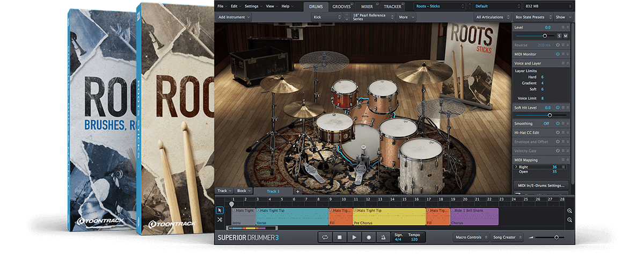The image size is (644, 262).
Task: Toggle MIDI Monitor power button
Action: (x=558, y=54)
